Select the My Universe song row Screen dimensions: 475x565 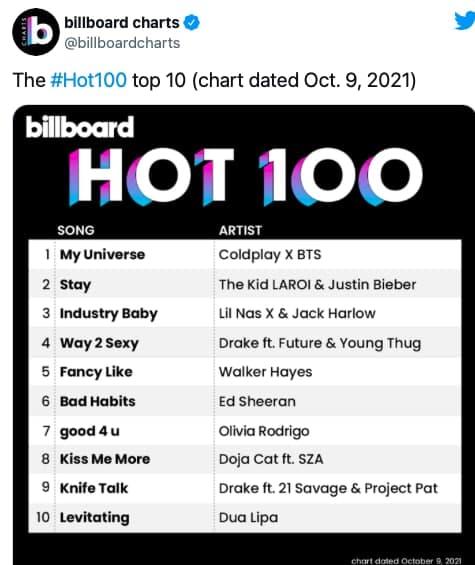pos(245,254)
